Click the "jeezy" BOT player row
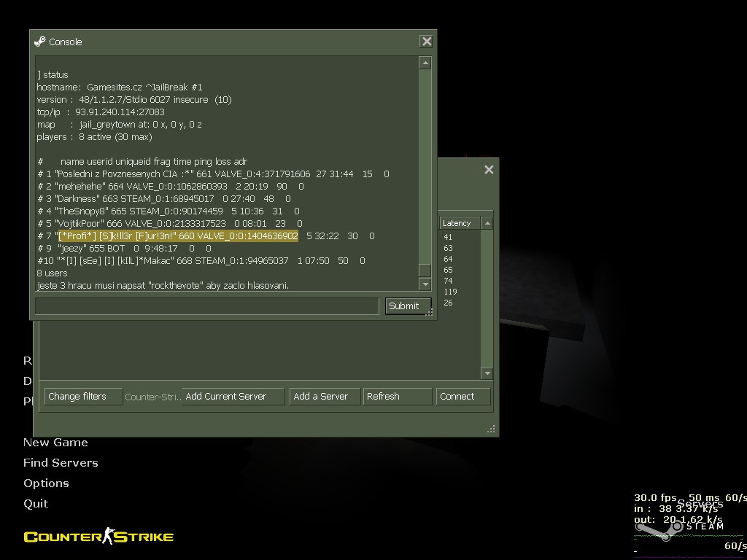 click(x=124, y=249)
